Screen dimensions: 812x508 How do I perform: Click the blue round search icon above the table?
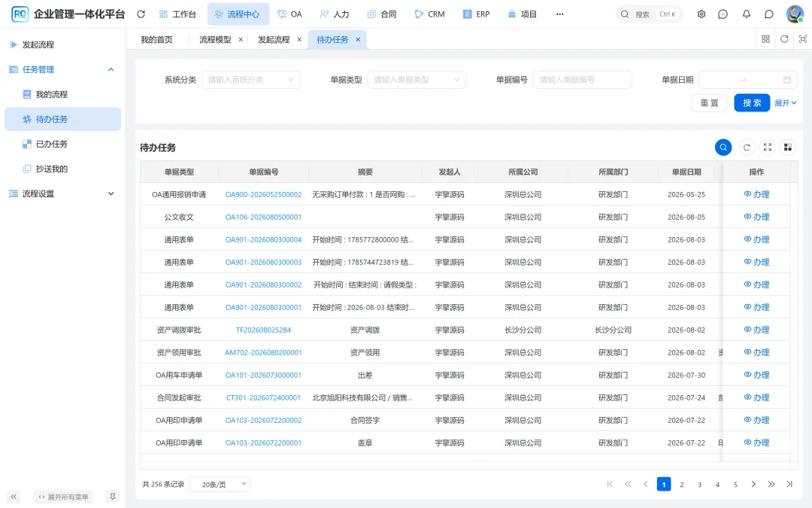[723, 148]
